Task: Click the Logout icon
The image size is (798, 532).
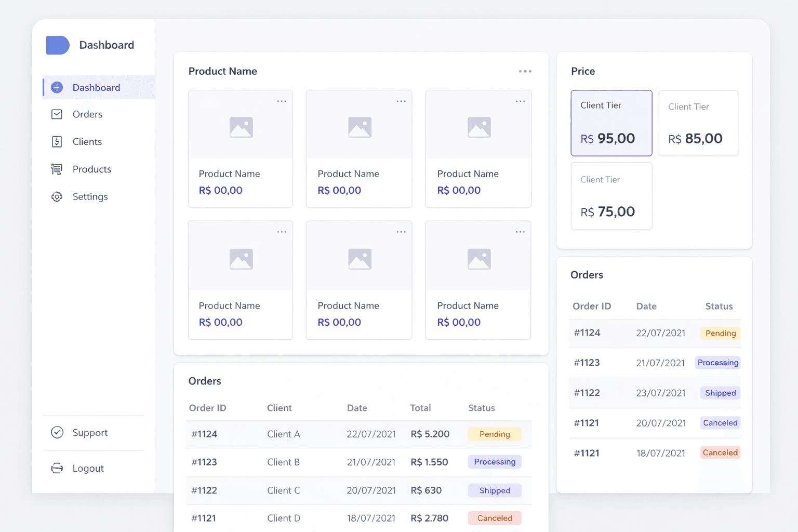Action: pos(57,468)
